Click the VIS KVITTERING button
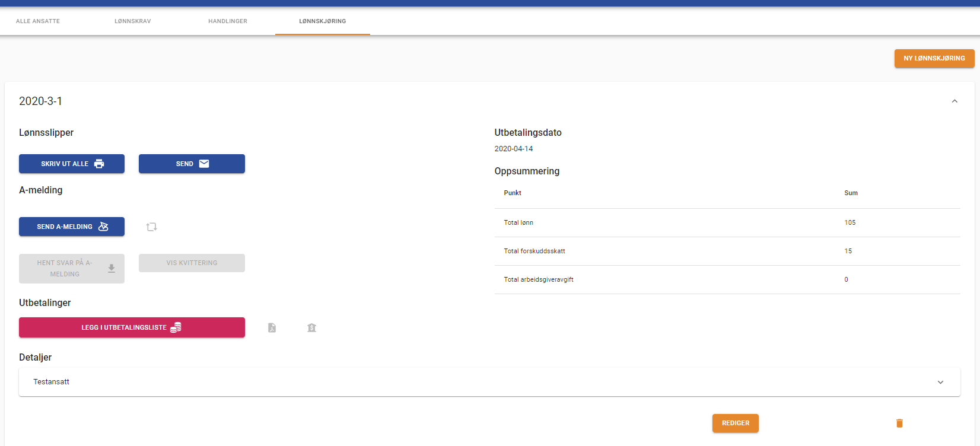Screen dimensions: 980x446 tap(192, 263)
